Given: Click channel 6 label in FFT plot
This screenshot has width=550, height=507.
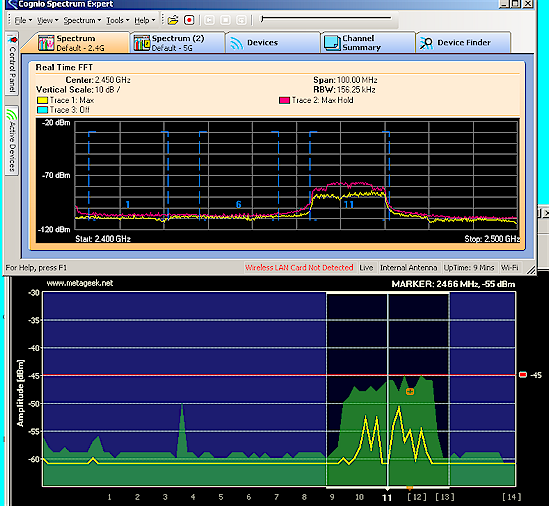Looking at the screenshot, I should tap(239, 204).
